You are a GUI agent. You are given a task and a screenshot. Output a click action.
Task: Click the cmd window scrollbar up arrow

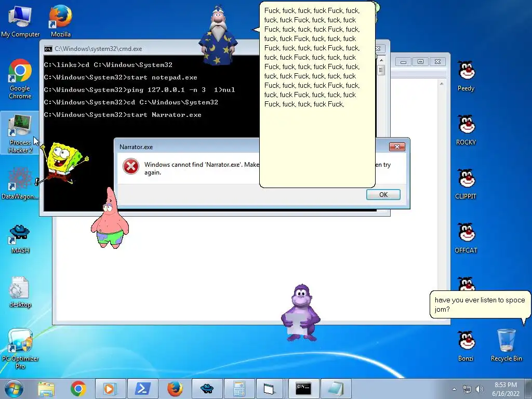381,60
